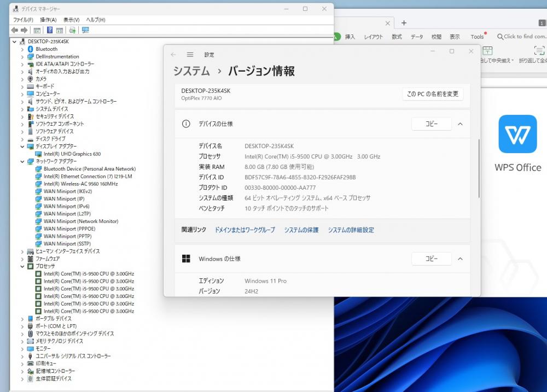Click the WPS Office logo
Image resolution: width=547 pixels, height=392 pixels.
(x=517, y=134)
